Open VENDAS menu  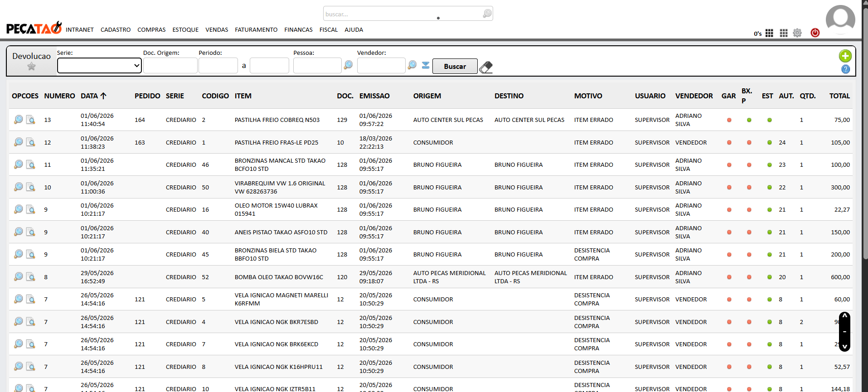[217, 30]
